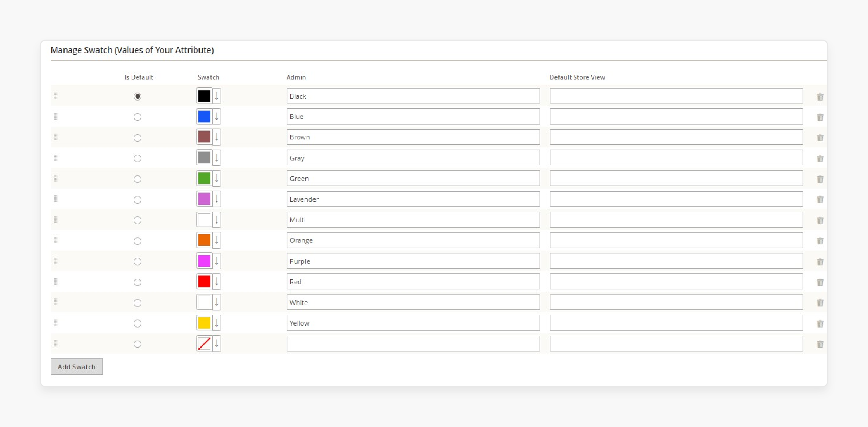Open swatch options arrow for Orange
Image resolution: width=868 pixels, height=427 pixels.
pos(217,240)
